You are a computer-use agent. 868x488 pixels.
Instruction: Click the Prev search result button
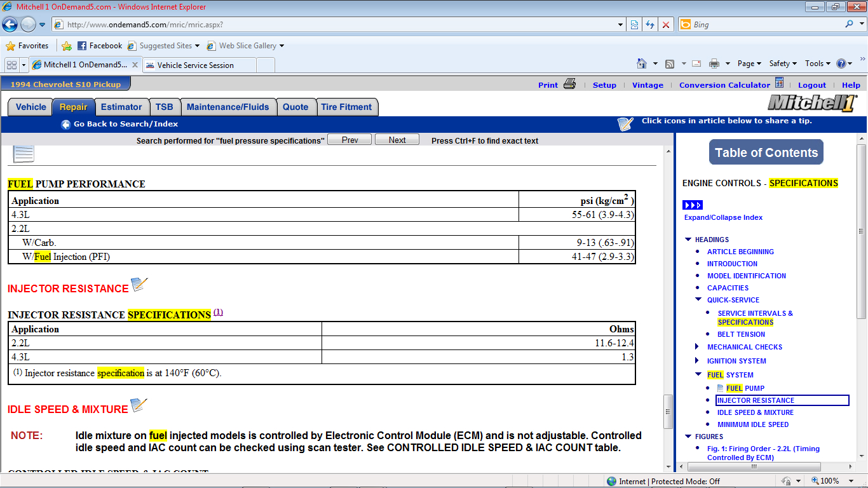pyautogui.click(x=349, y=140)
